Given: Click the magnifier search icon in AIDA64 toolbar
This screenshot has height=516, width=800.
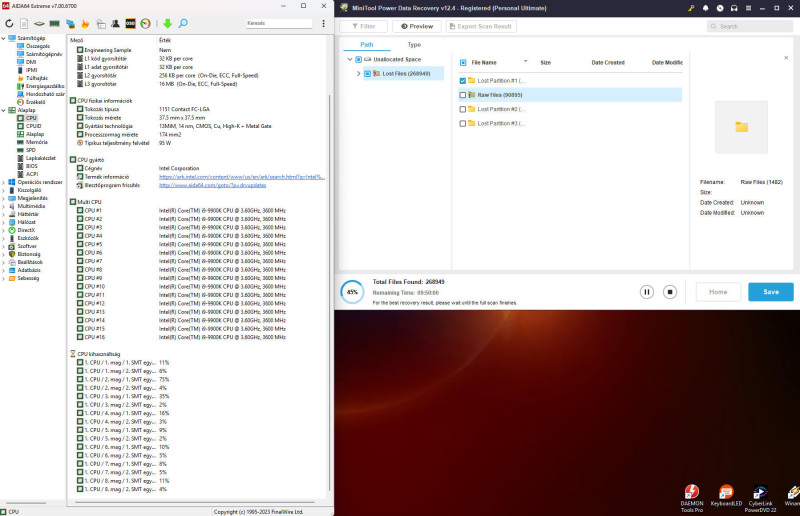Looking at the screenshot, I should click(183, 23).
